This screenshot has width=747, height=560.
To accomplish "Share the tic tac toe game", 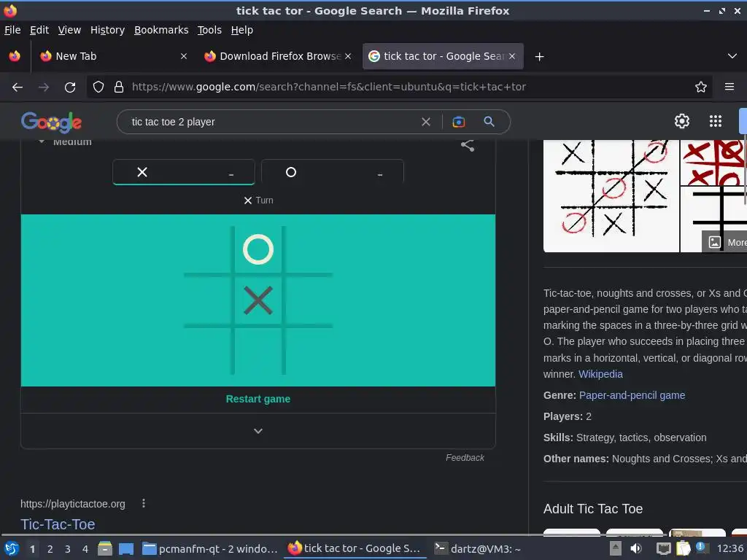I will (468, 145).
